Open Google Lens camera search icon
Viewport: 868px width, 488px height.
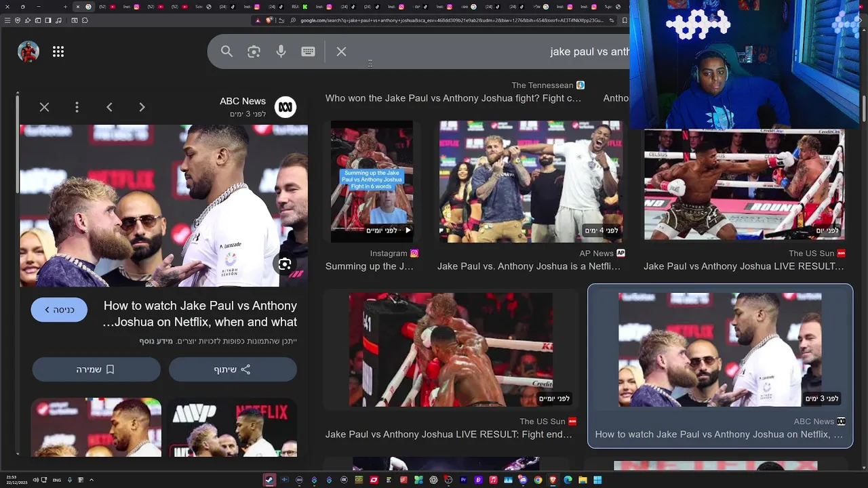254,52
